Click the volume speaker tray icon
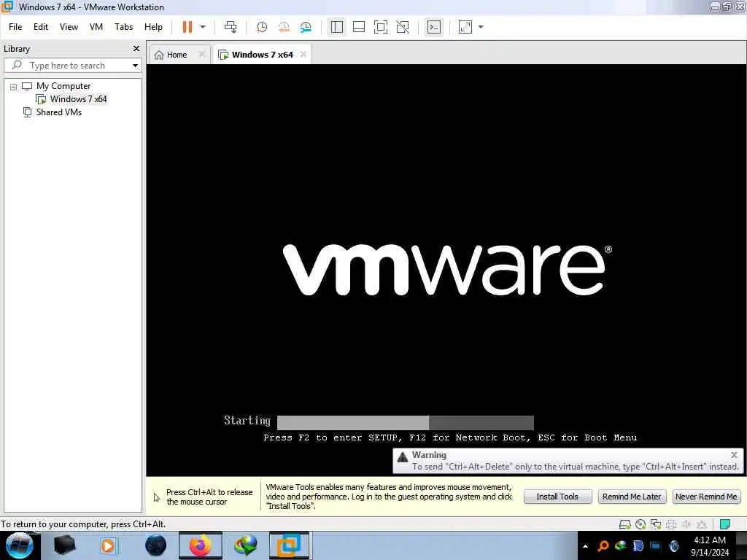Viewport: 747px width, 560px height. click(x=673, y=545)
